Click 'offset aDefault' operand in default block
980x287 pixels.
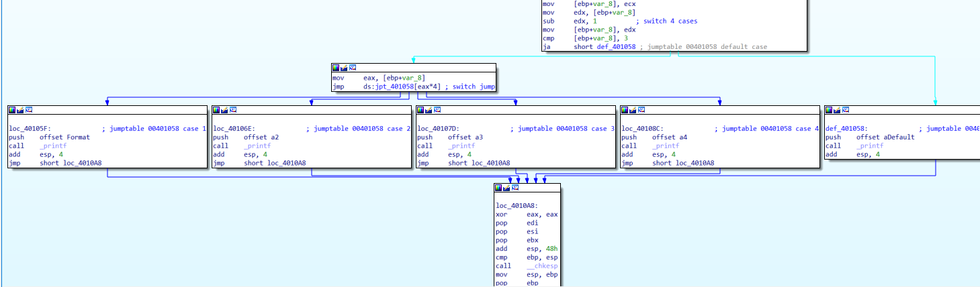pos(886,137)
